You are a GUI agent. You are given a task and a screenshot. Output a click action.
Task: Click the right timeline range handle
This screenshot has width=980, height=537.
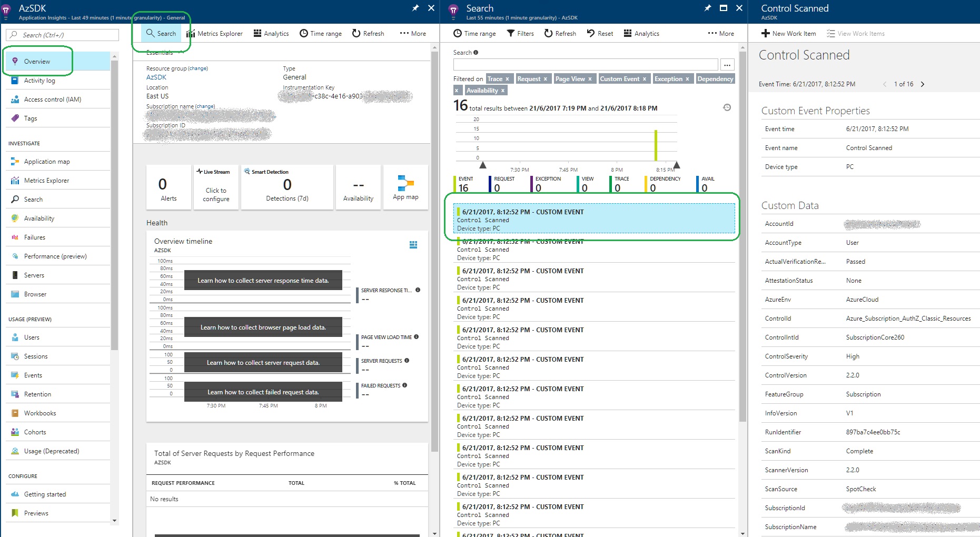coord(677,165)
